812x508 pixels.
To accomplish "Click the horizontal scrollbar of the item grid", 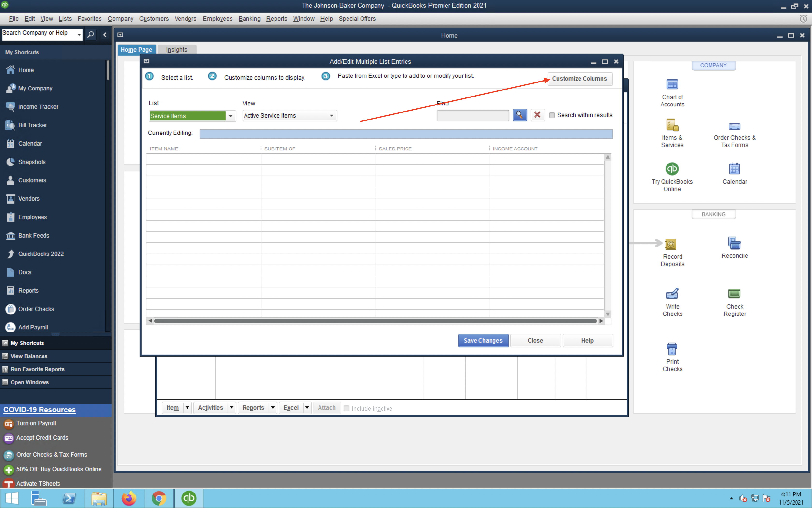I will pos(375,321).
